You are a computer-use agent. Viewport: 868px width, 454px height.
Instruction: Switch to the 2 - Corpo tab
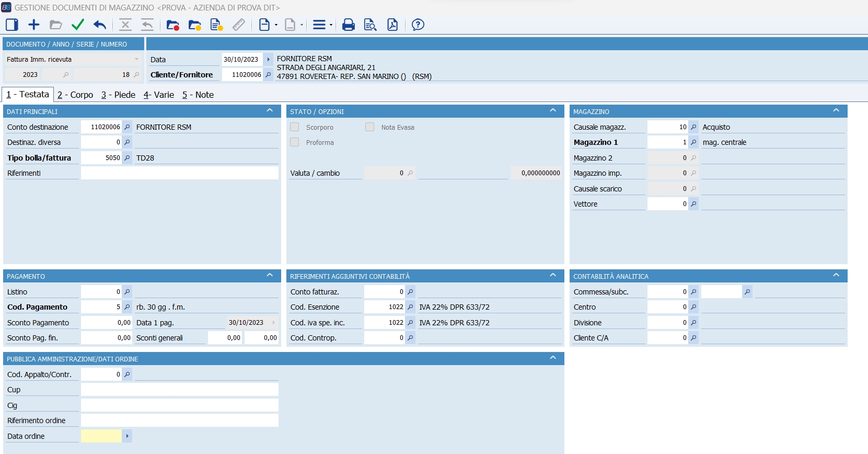(75, 95)
